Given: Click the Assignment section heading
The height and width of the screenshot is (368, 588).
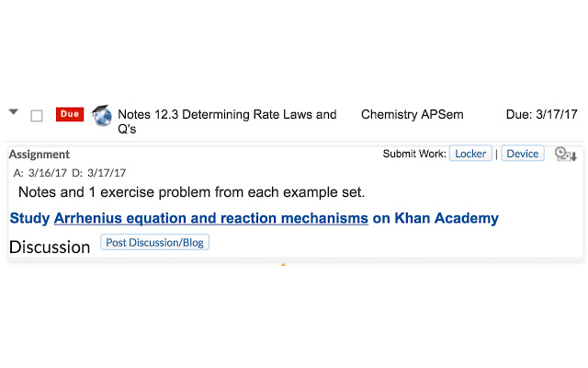Looking at the screenshot, I should coord(40,155).
